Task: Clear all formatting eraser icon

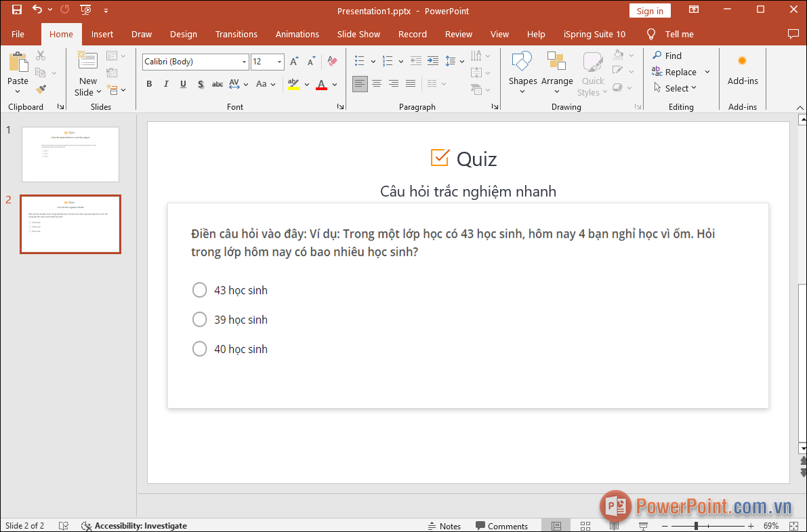Action: coord(333,62)
